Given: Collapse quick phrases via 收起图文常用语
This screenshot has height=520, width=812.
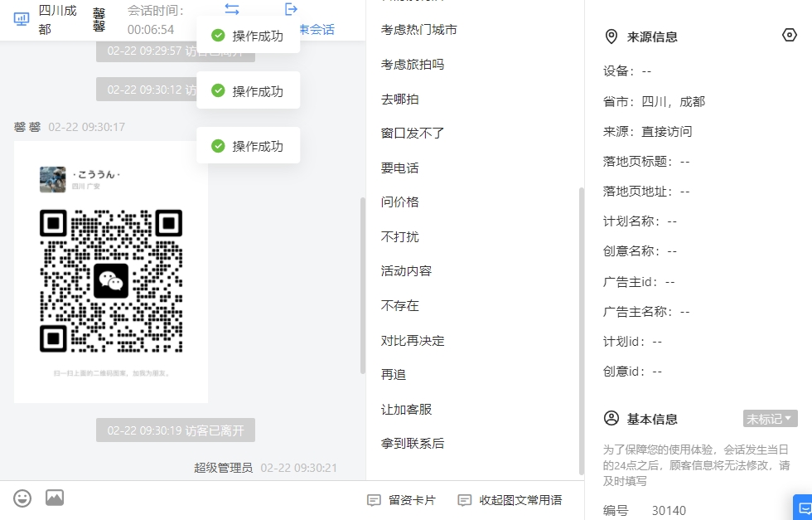Looking at the screenshot, I should pyautogui.click(x=510, y=500).
